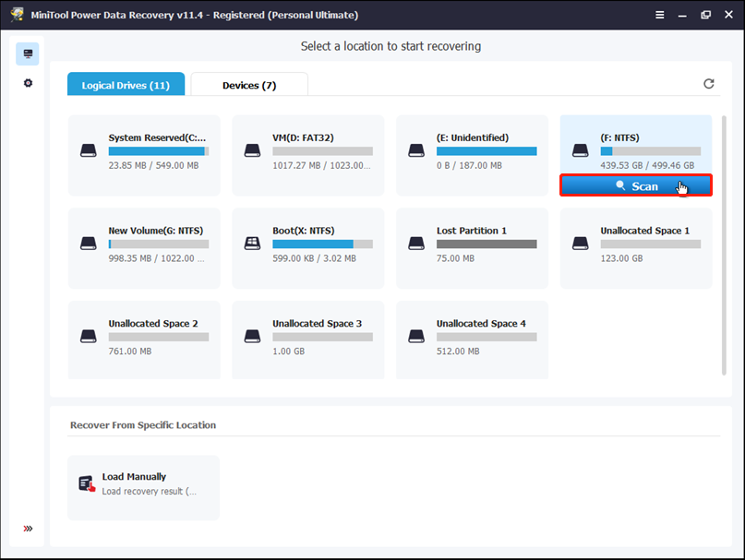Click the Load Manually icon
This screenshot has height=560, width=745.
[87, 484]
